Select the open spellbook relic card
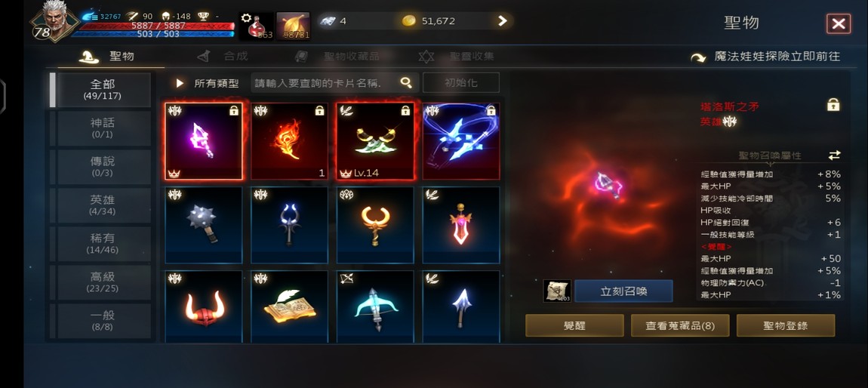868x388 pixels. pyautogui.click(x=290, y=306)
